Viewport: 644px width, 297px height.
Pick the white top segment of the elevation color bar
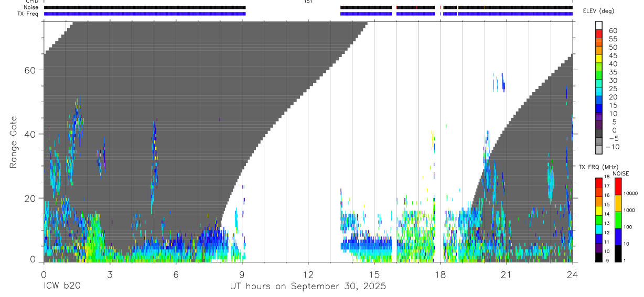[599, 26]
